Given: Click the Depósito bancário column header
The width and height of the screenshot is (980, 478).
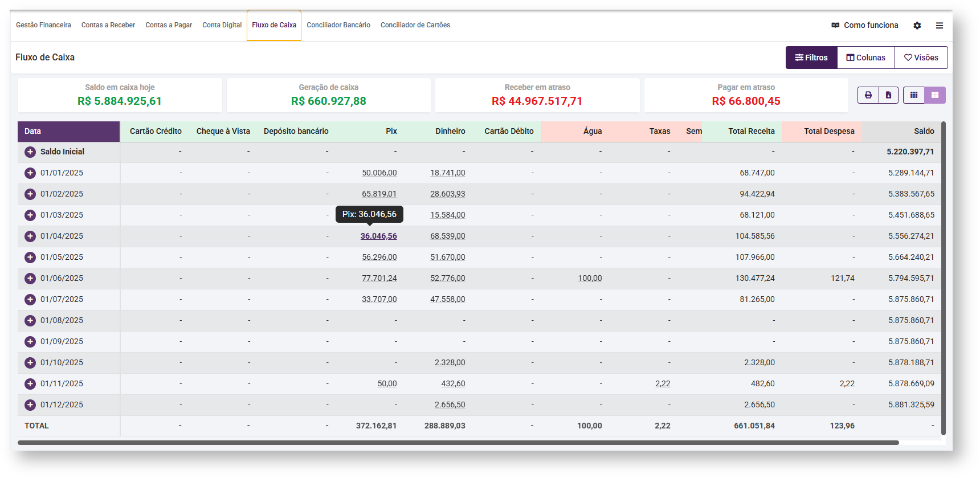Looking at the screenshot, I should [296, 131].
